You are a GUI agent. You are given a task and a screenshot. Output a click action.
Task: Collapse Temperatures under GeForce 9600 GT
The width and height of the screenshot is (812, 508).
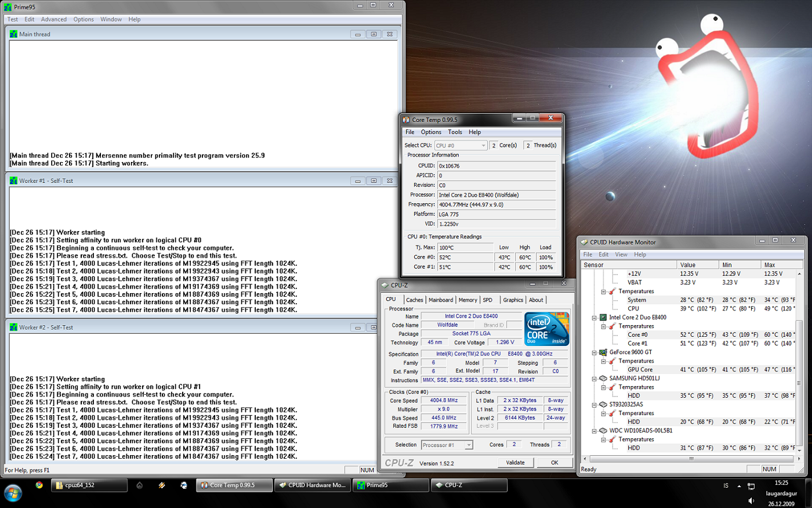[604, 361]
